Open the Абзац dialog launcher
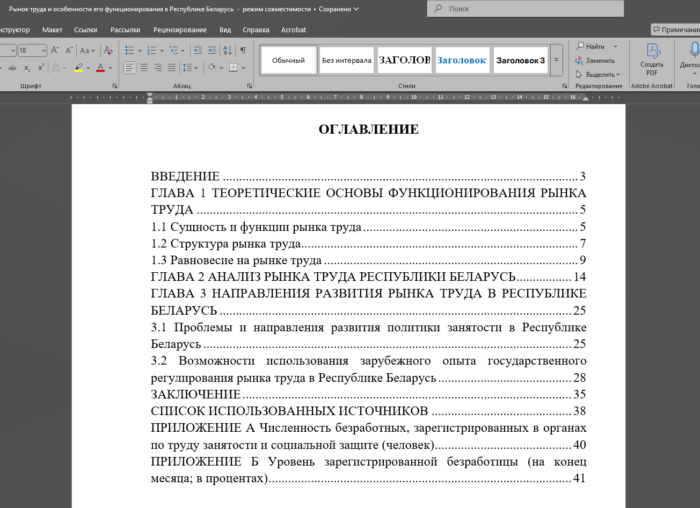Viewport: 700px width, 508px height. 250,86
